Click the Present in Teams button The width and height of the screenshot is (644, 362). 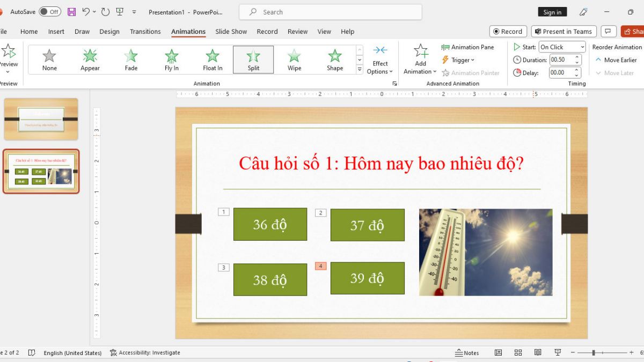[563, 31]
